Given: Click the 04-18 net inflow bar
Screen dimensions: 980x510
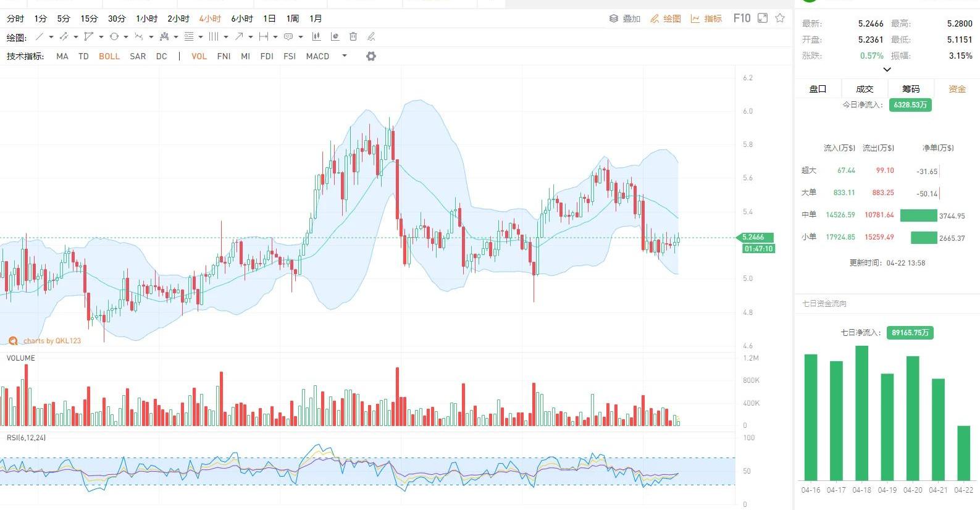Looking at the screenshot, I should tap(861, 412).
